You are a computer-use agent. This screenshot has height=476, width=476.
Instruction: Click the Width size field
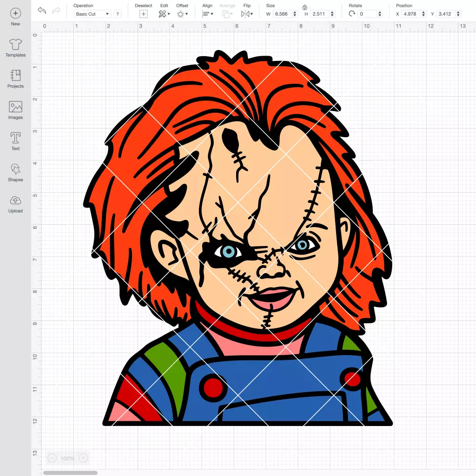pyautogui.click(x=282, y=14)
